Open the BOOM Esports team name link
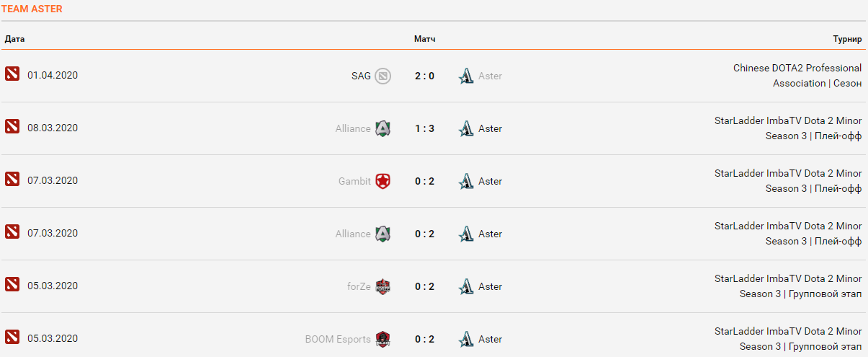The image size is (868, 357). pyautogui.click(x=338, y=339)
